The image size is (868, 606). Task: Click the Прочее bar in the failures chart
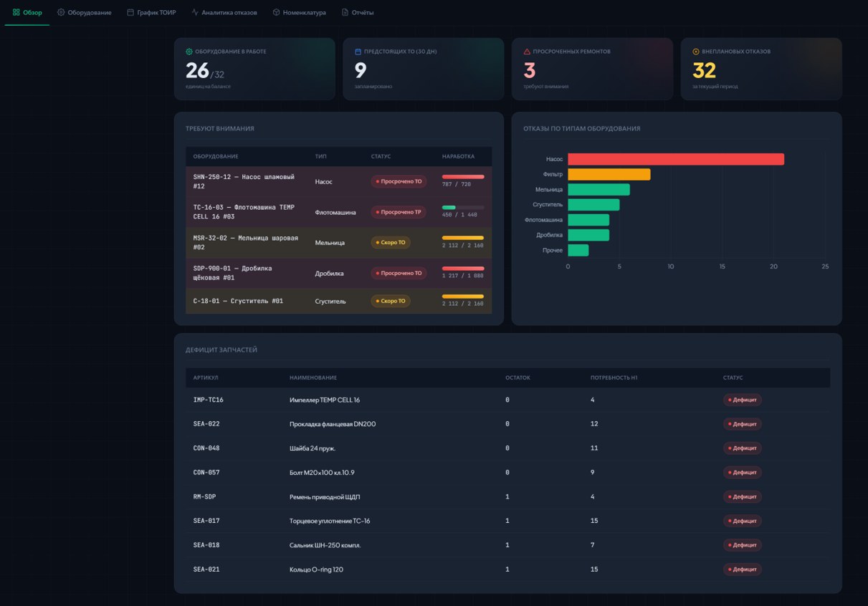coord(578,250)
